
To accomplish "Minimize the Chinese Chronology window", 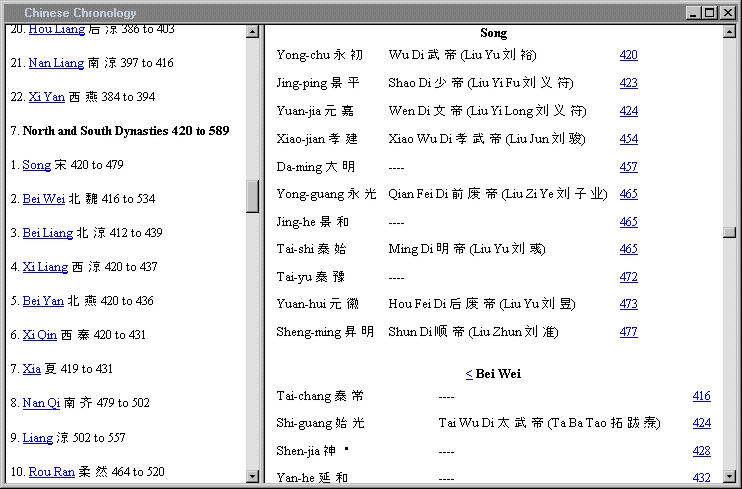I will tap(693, 13).
